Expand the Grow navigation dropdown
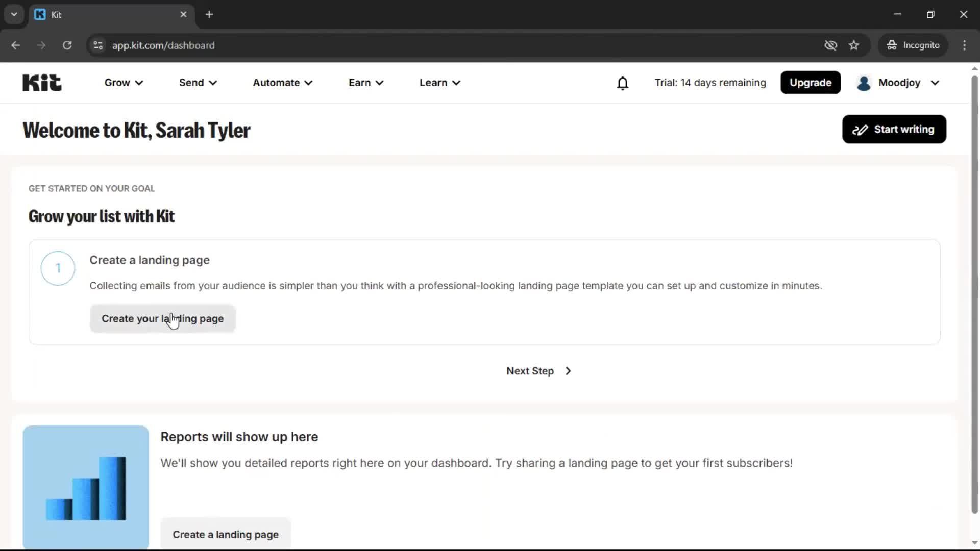Viewport: 980px width, 551px height. point(123,83)
